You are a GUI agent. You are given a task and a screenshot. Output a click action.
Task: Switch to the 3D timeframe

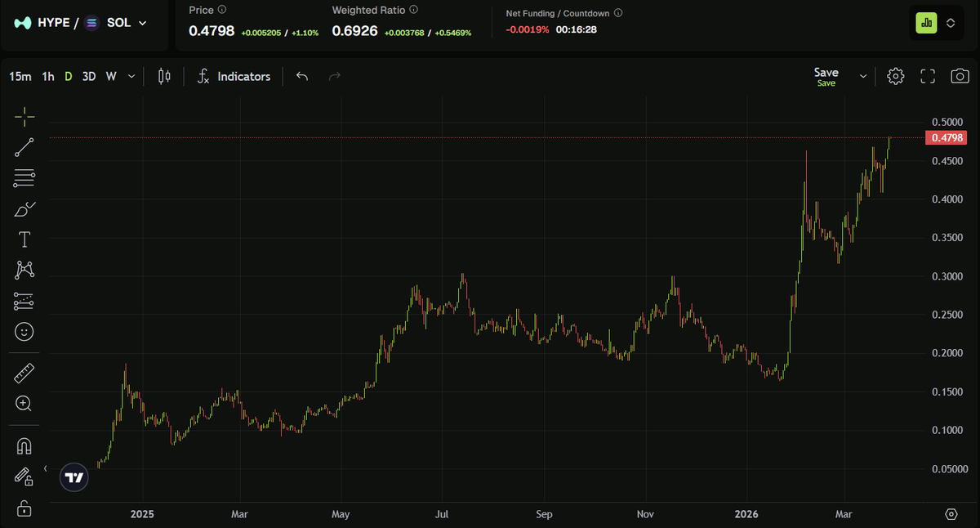(89, 76)
